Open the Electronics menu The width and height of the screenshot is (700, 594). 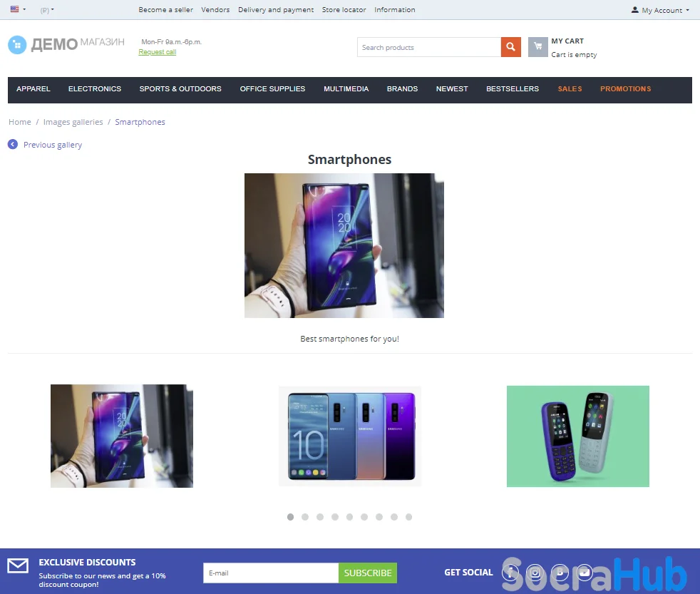(x=95, y=89)
